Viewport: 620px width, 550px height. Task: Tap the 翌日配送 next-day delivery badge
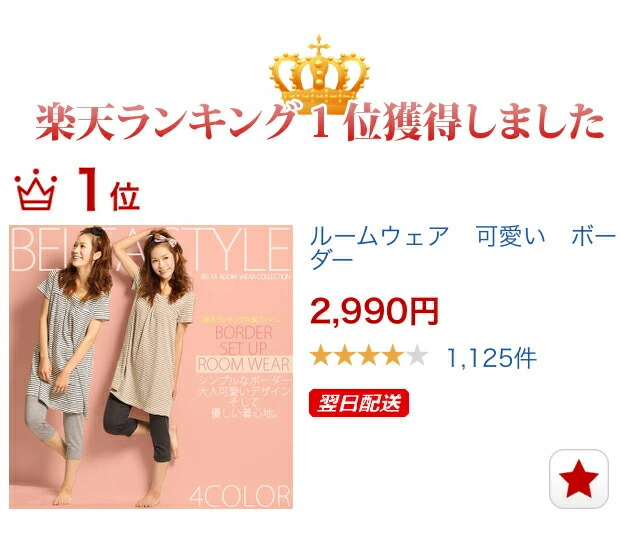click(359, 403)
